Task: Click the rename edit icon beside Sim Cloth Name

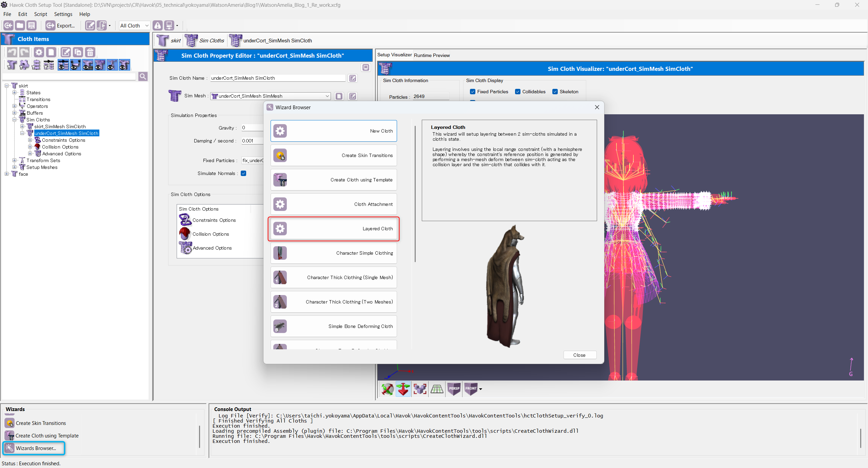Action: click(353, 78)
